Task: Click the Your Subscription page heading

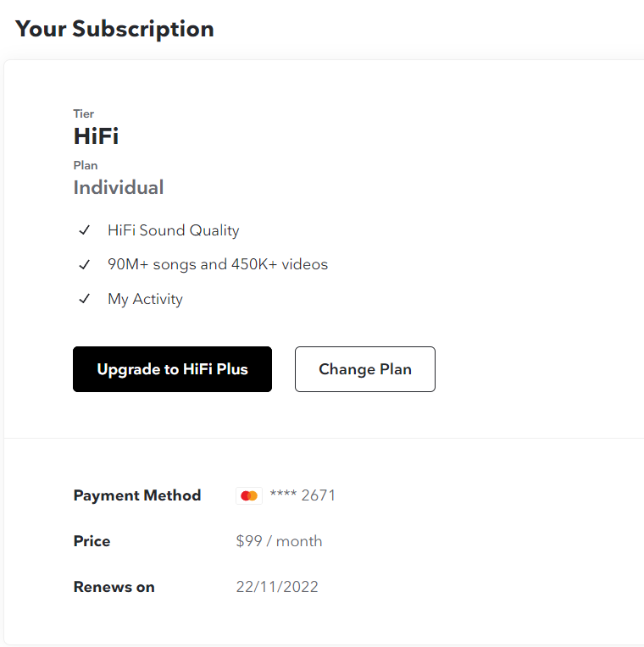Action: pos(114,29)
